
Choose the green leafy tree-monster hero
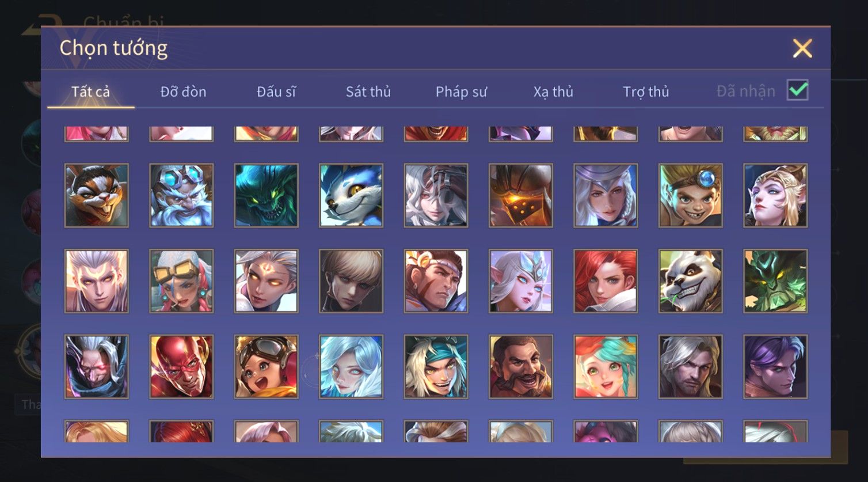(775, 281)
